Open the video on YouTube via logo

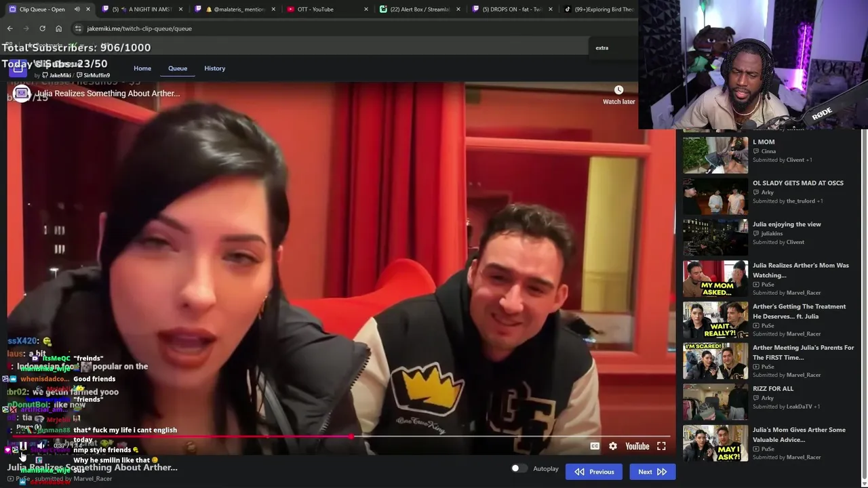point(637,446)
